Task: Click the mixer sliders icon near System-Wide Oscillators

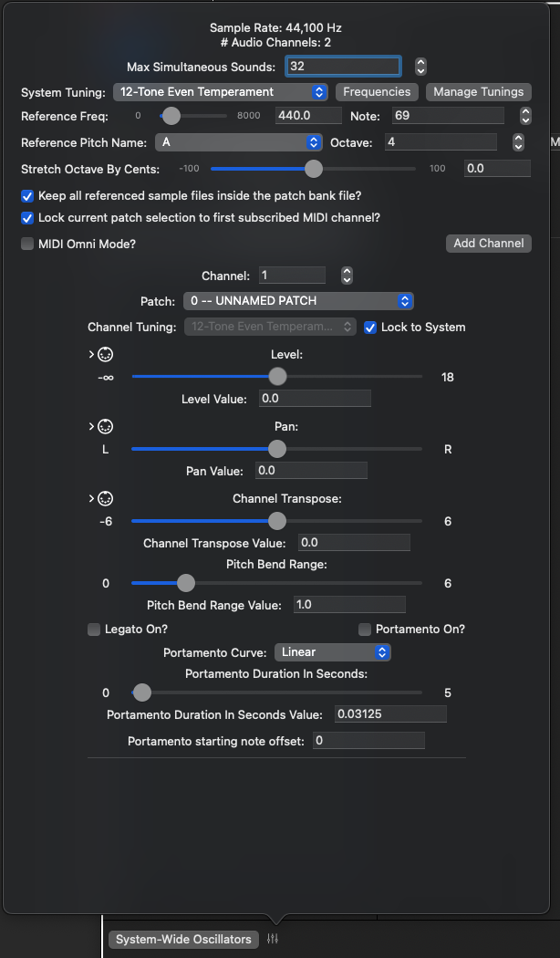Action: click(x=273, y=939)
